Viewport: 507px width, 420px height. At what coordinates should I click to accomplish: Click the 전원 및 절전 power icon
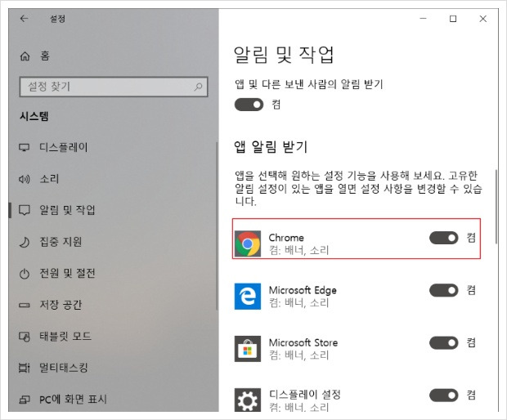(x=25, y=274)
